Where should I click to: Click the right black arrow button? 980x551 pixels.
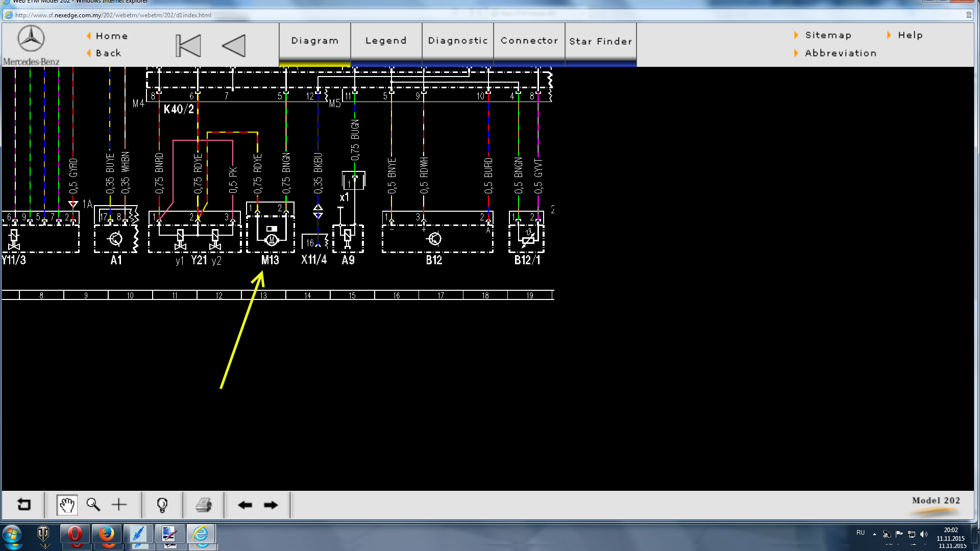pyautogui.click(x=271, y=505)
